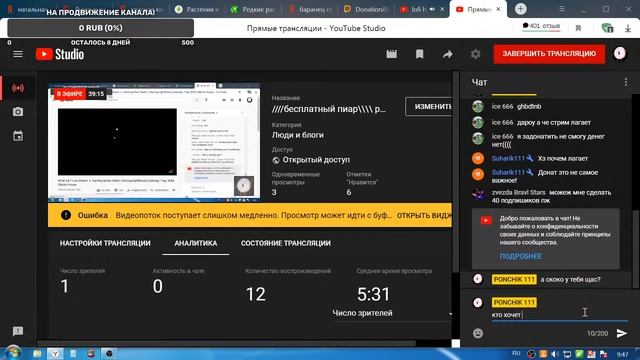Screen dimensions: 640x360
Task: Open the 401 reviews badge
Action: point(541,26)
